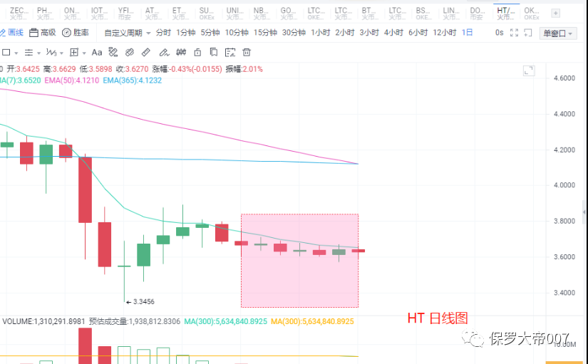The height and width of the screenshot is (364, 588).
Task: Select the freehand brush drawing icon
Action: (164, 53)
